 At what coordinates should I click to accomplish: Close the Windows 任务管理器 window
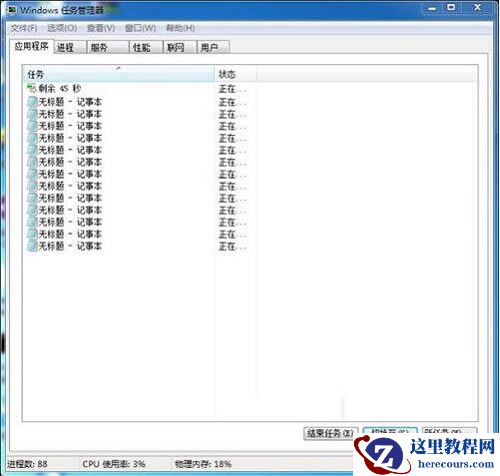[x=477, y=8]
